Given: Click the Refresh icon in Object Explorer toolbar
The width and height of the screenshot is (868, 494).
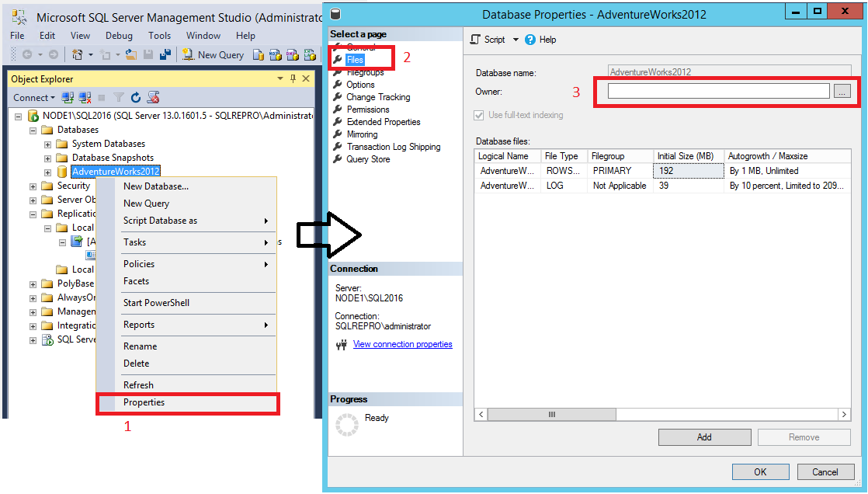Looking at the screenshot, I should tap(136, 97).
